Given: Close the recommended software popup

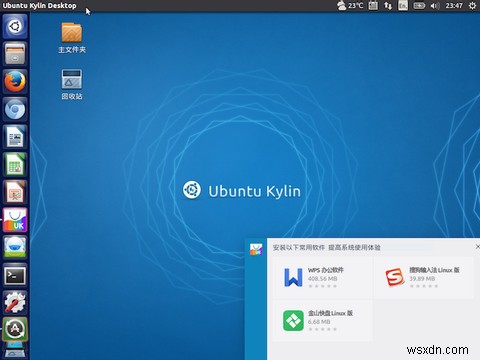Looking at the screenshot, I should (x=477, y=247).
